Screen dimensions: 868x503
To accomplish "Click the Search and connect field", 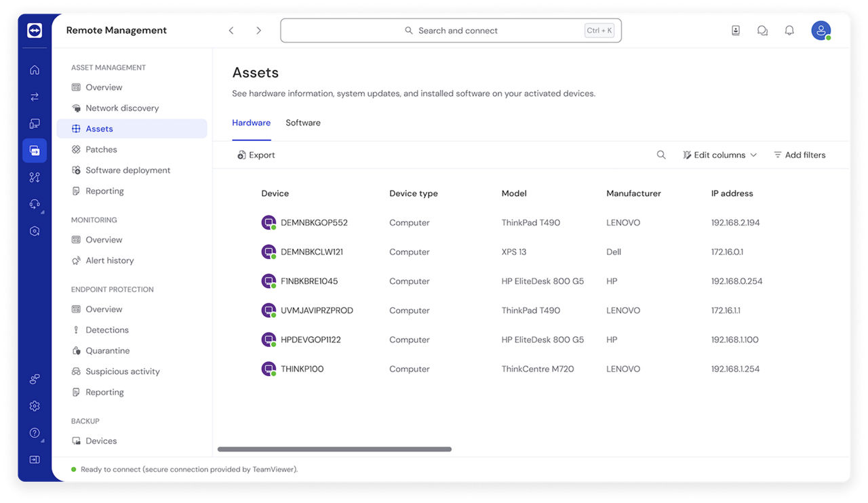I will pos(450,30).
